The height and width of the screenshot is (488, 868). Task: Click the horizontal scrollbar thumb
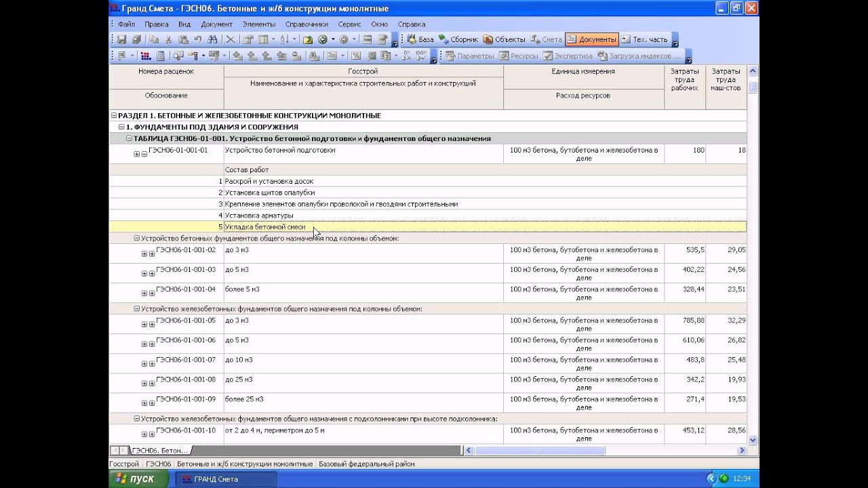[x=539, y=450]
